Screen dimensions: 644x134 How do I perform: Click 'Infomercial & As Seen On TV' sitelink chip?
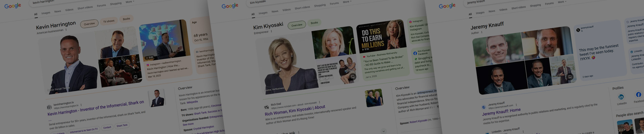[x=84, y=131]
